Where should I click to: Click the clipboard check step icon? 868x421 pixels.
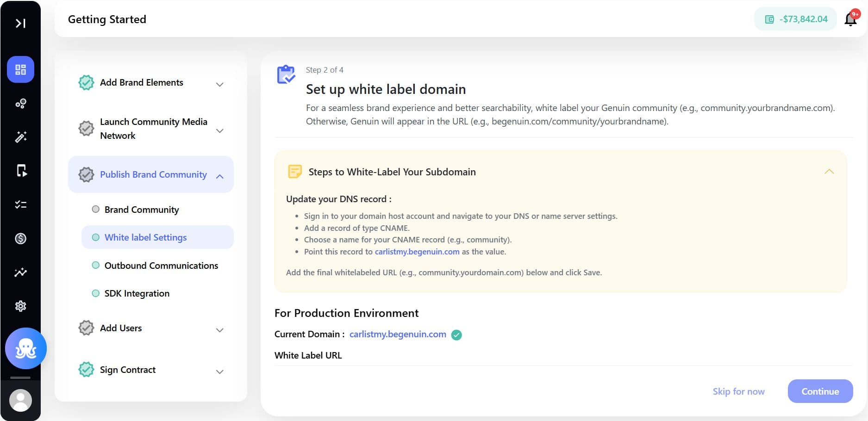[x=286, y=74]
